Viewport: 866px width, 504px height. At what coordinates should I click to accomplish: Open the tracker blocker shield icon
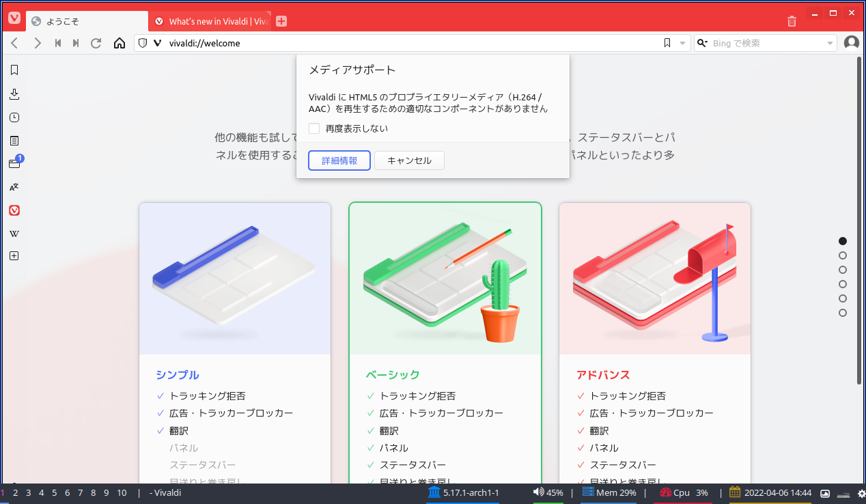click(x=143, y=43)
